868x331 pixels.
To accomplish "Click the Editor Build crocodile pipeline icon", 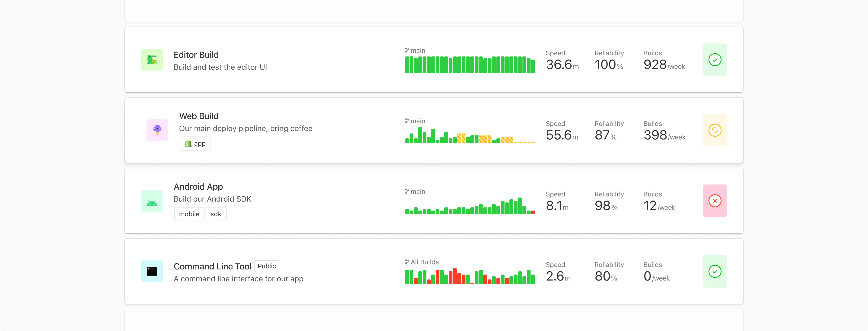I will pyautogui.click(x=152, y=60).
